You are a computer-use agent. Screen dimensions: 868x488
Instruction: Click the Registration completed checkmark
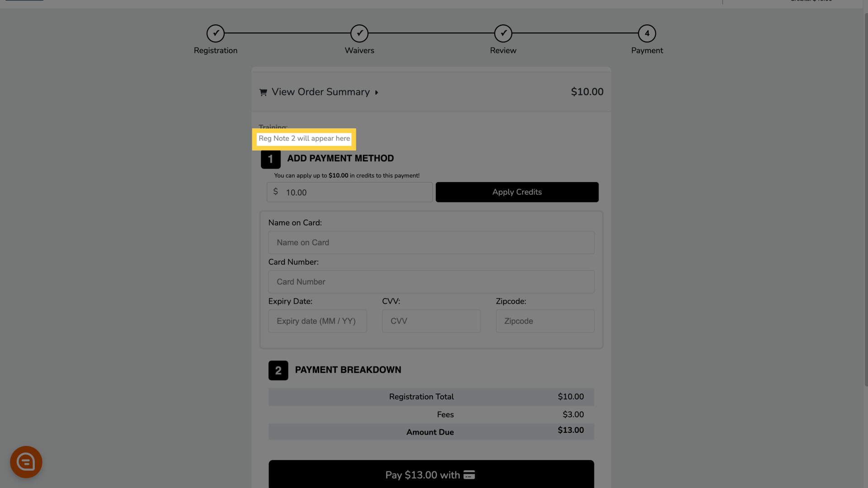click(216, 33)
